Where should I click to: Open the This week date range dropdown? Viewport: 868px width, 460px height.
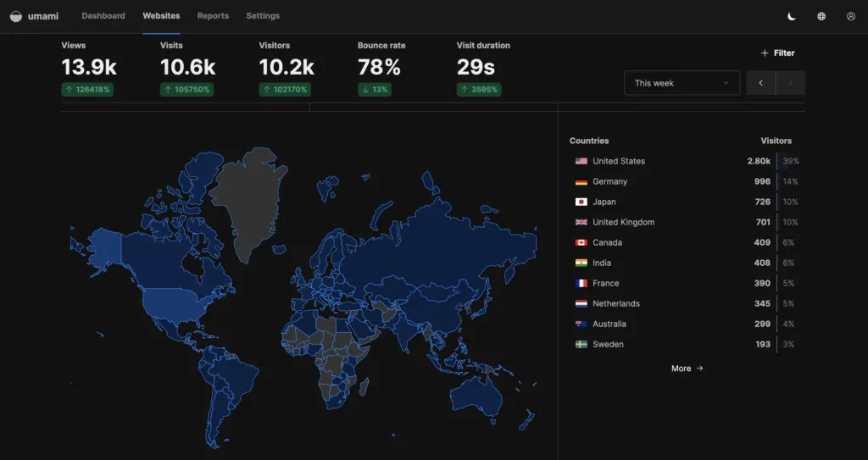click(x=682, y=83)
